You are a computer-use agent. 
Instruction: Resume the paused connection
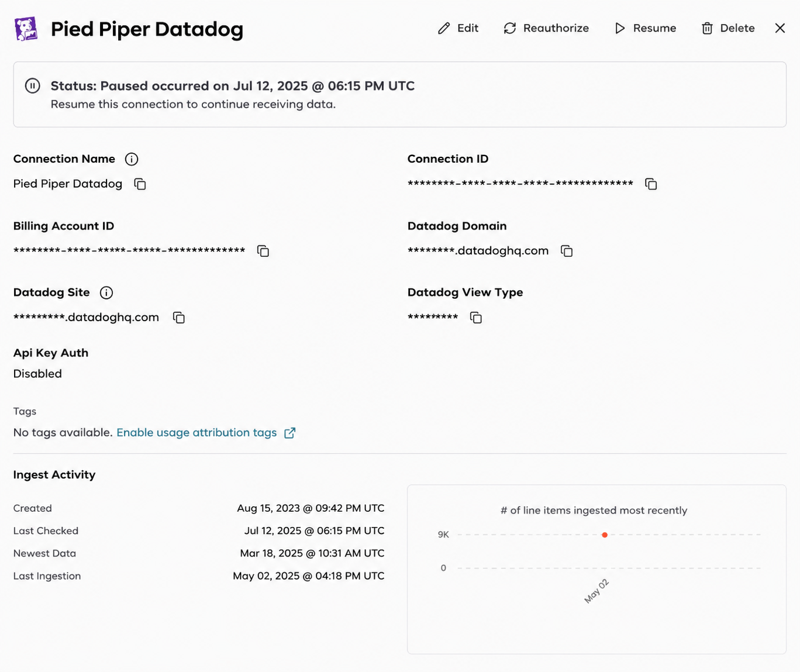[645, 28]
